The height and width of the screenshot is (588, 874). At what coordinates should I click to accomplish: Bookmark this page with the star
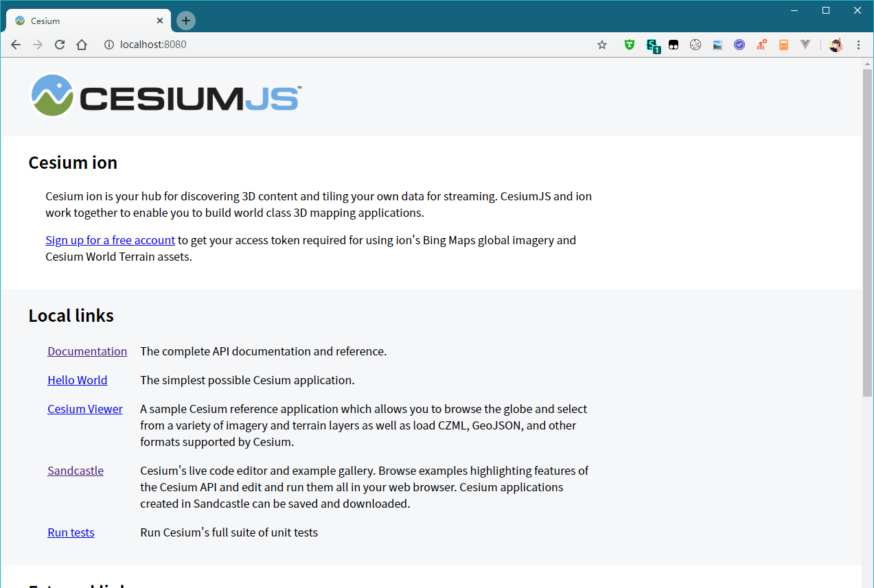click(x=602, y=45)
